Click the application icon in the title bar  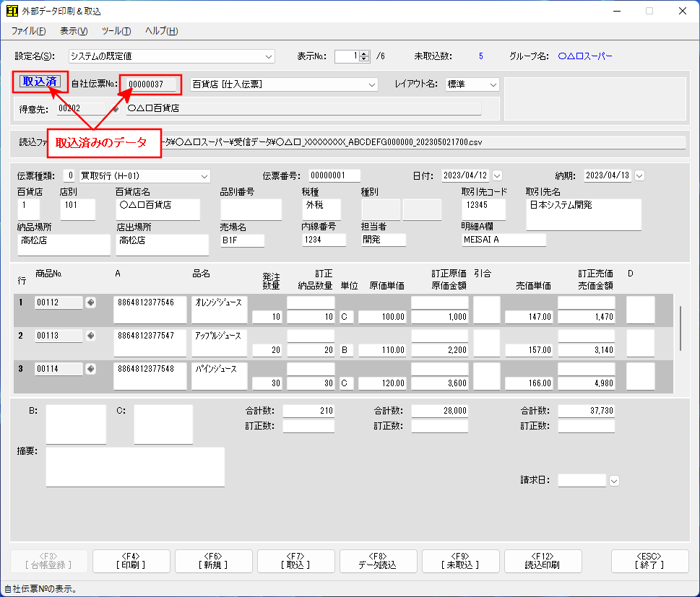(x=12, y=11)
